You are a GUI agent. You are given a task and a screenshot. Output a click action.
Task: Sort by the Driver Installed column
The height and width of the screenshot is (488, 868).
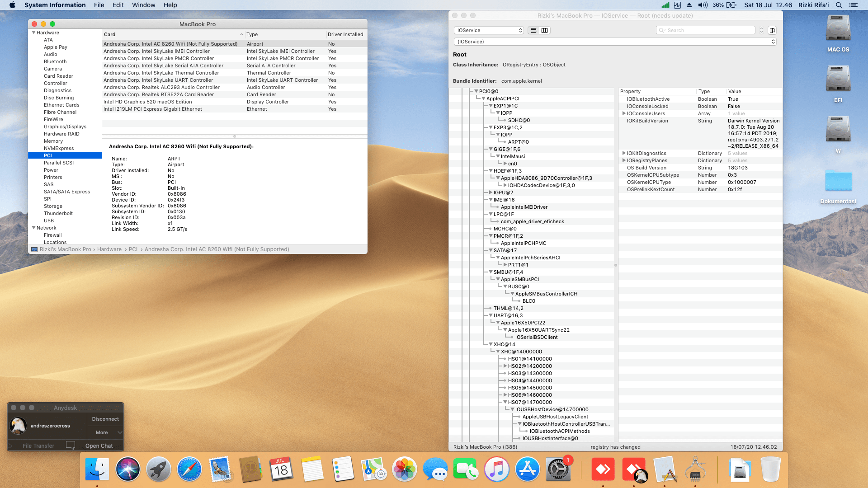[x=345, y=34]
